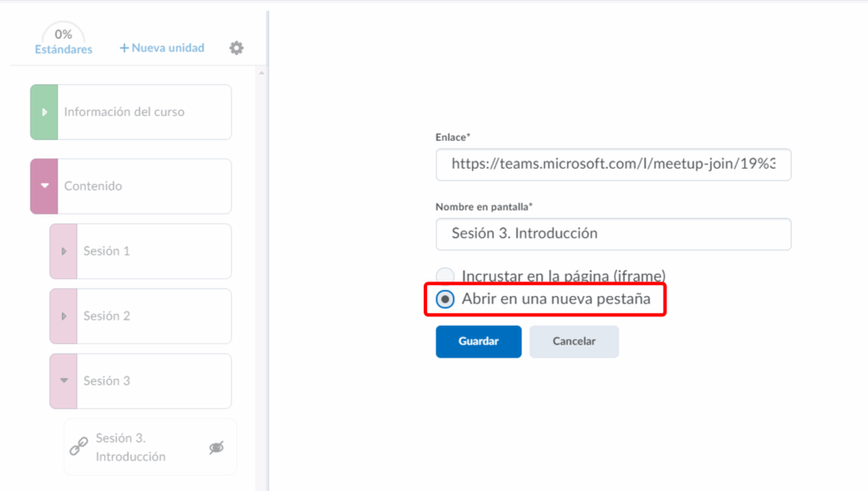Screen dimensions: 868x491
Task: Expand the Sesión 2 arrow
Action: tap(64, 316)
